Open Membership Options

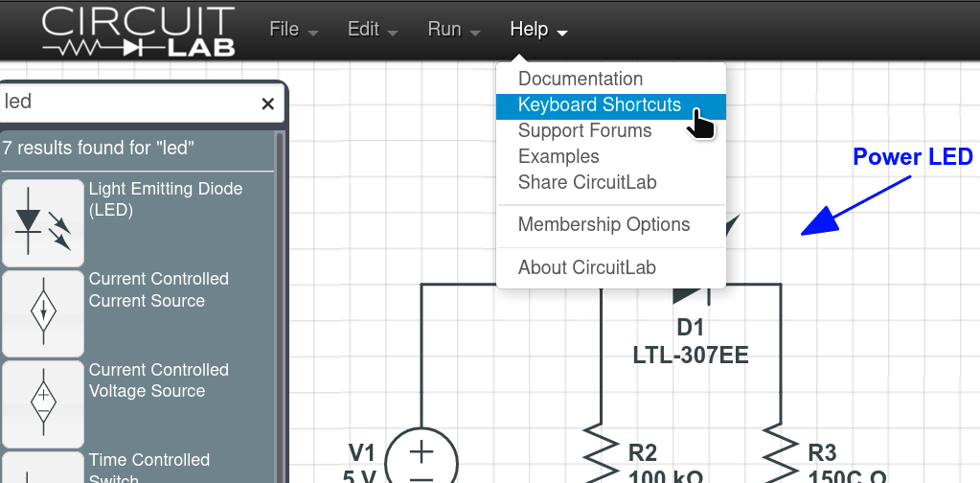point(610,224)
